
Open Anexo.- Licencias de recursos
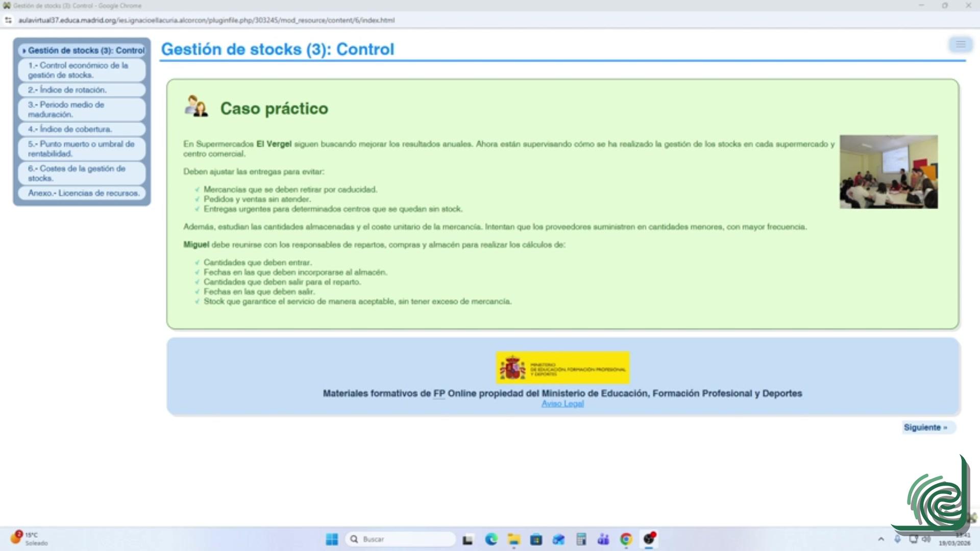(84, 193)
